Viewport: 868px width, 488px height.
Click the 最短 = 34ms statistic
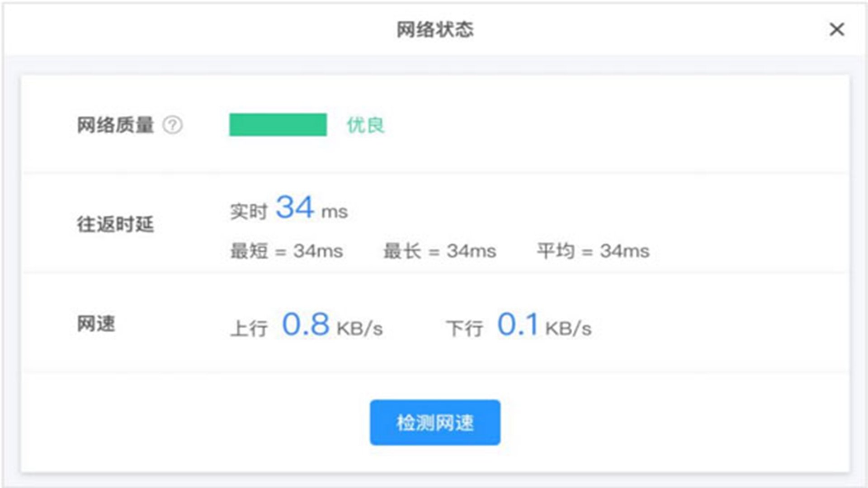287,251
